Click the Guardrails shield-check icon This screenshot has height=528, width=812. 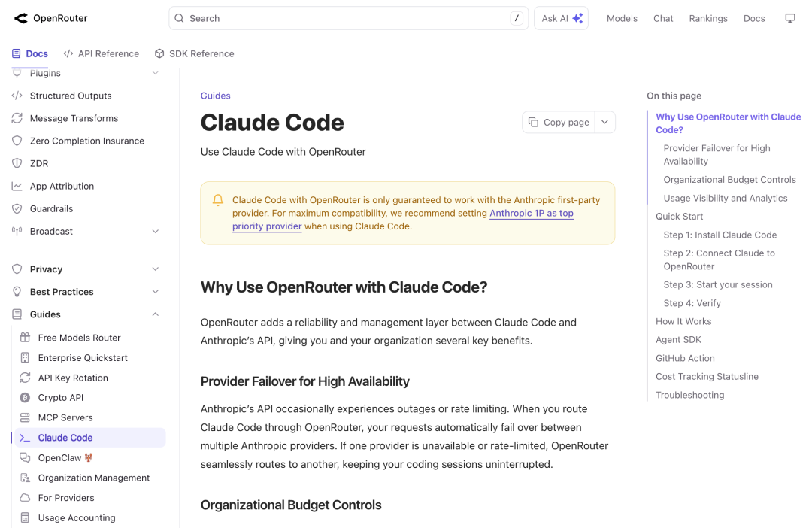[17, 209]
